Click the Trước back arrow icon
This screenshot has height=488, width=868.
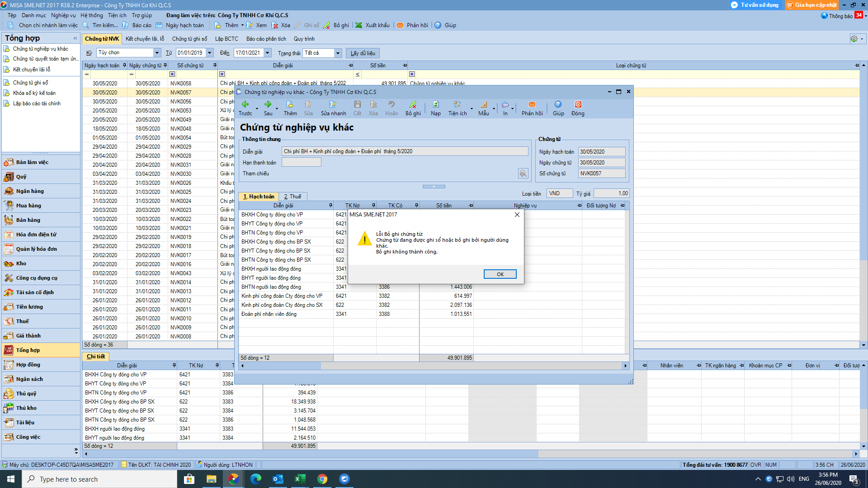pyautogui.click(x=245, y=104)
